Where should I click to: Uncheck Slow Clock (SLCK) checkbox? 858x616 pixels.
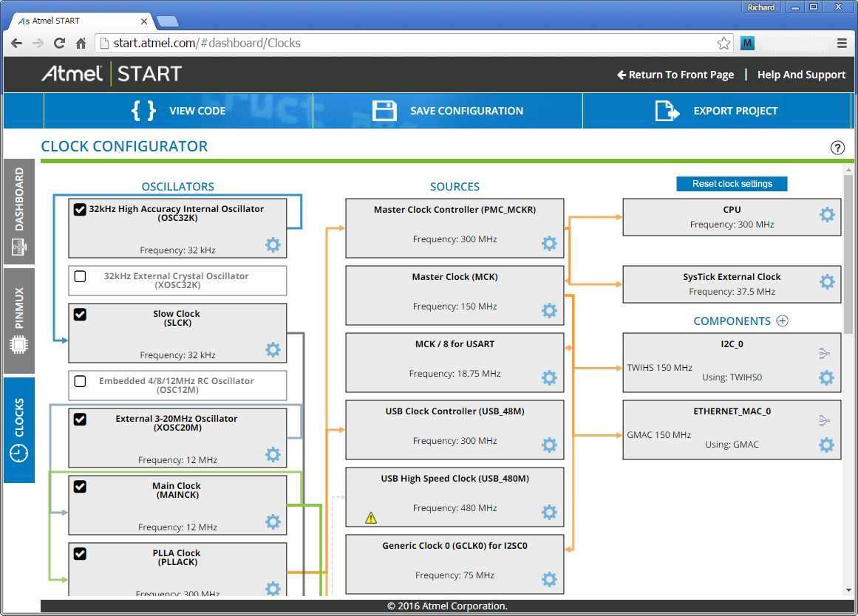80,315
